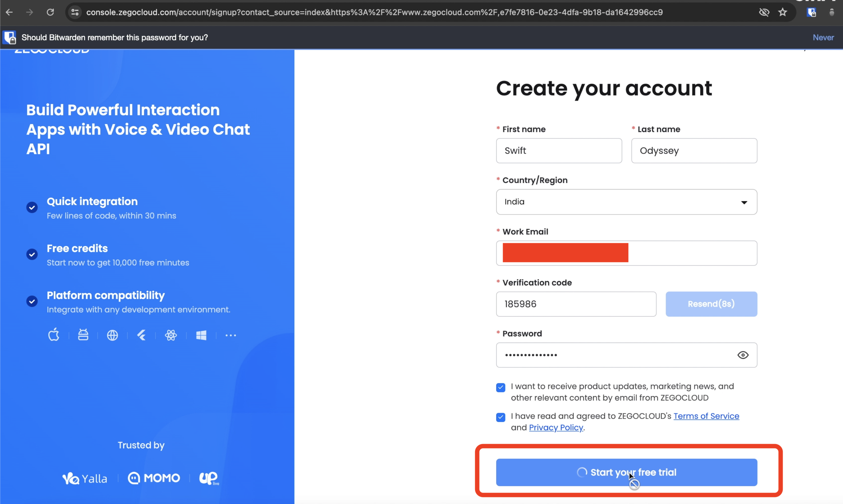Click the First name field containing Swift
The height and width of the screenshot is (504, 843).
coord(559,151)
